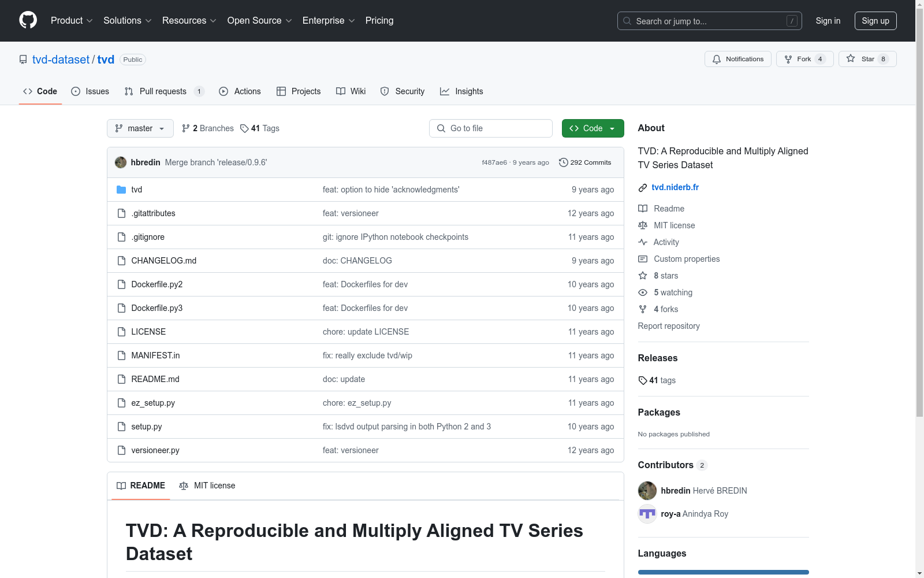Click the Custom properties icon
The width and height of the screenshot is (924, 578).
click(643, 259)
